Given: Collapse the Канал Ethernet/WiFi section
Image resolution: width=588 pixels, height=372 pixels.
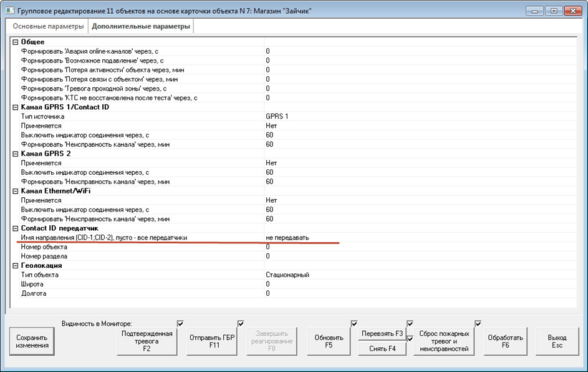Looking at the screenshot, I should click(x=16, y=191).
